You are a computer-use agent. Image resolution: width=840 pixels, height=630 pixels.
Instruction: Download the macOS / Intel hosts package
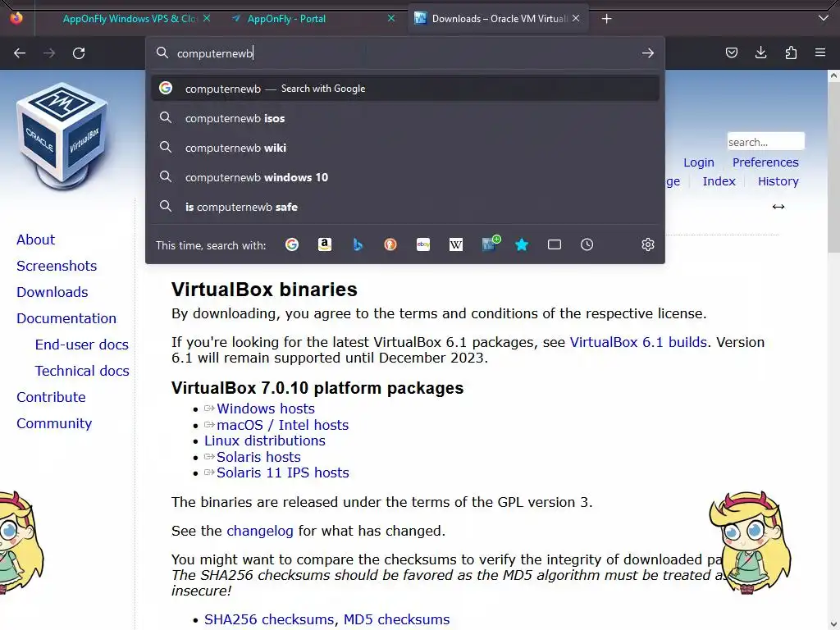tap(282, 426)
